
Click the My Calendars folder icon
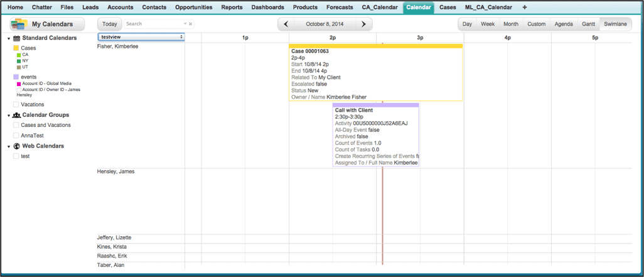tap(19, 24)
